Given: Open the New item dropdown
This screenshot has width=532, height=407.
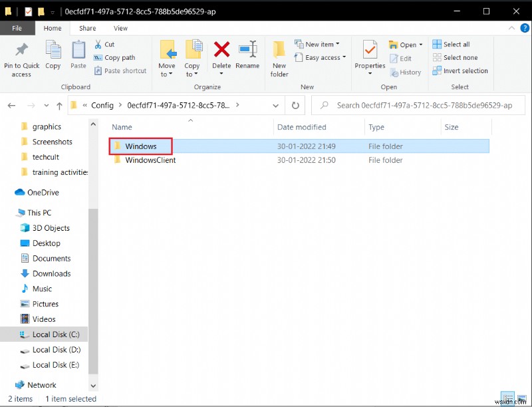Looking at the screenshot, I should (317, 44).
